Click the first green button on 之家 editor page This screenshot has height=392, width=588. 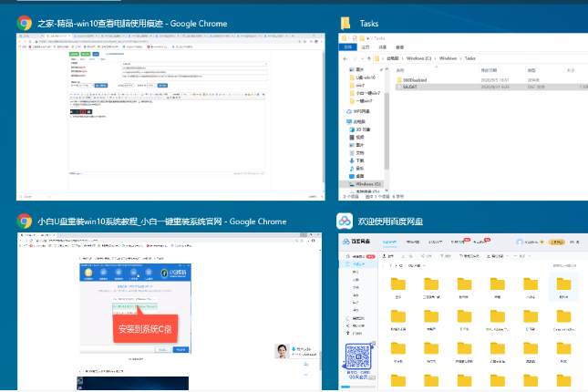pyautogui.click(x=74, y=55)
